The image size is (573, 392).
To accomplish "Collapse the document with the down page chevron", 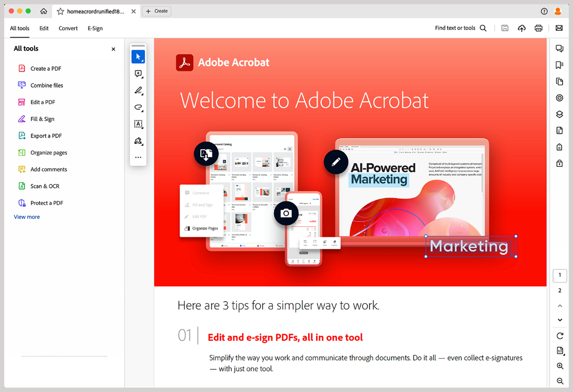I will coord(559,320).
